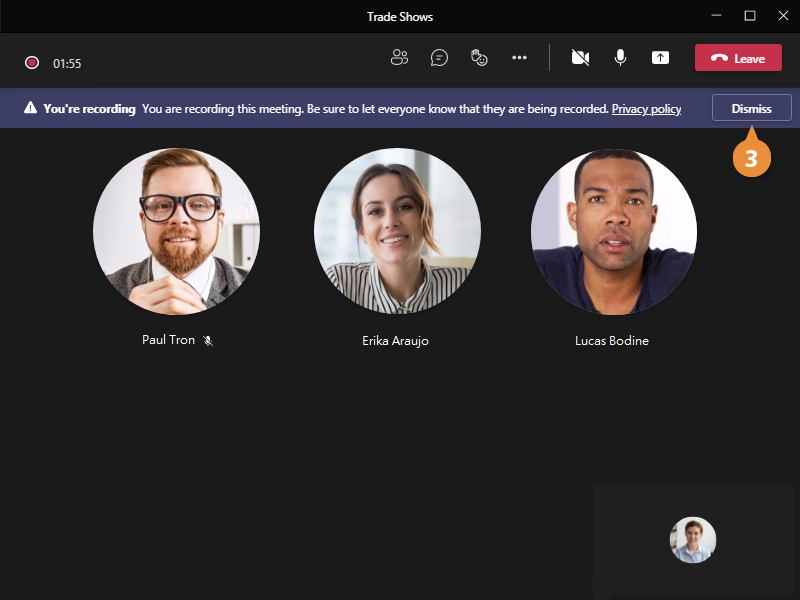Click the recording warning triangle icon
Screen dimensions: 800x600
[30, 108]
